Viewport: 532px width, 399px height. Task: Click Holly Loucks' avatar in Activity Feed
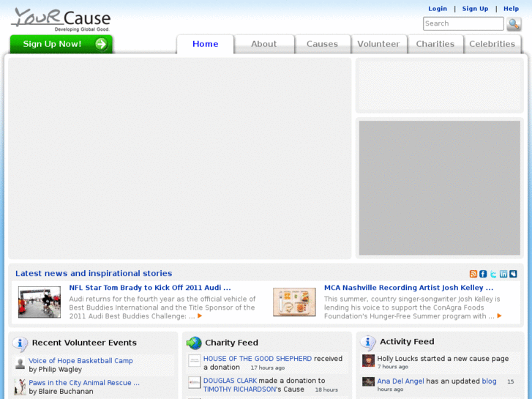point(368,361)
